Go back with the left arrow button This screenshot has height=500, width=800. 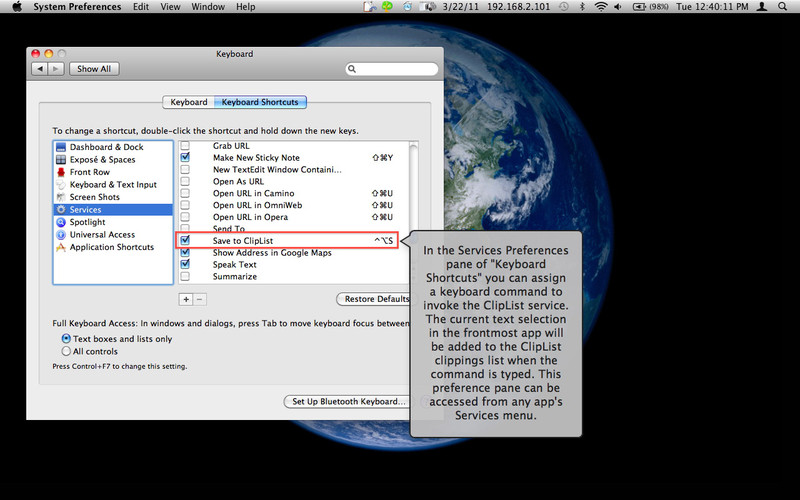point(40,69)
